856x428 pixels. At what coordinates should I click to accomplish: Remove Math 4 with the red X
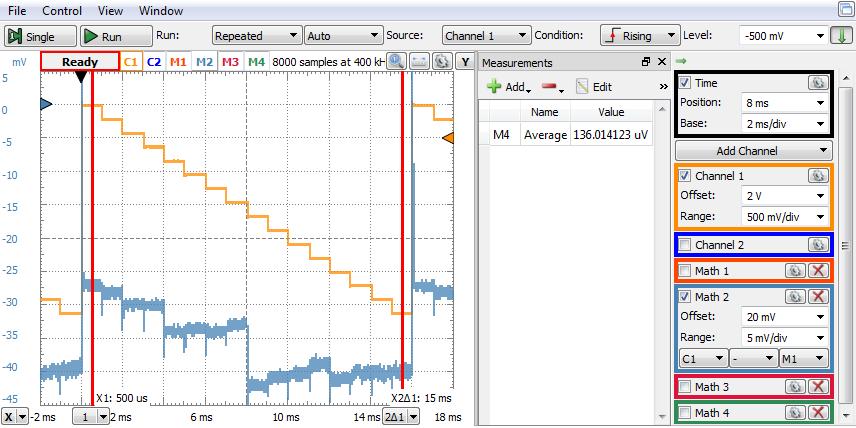(x=818, y=412)
